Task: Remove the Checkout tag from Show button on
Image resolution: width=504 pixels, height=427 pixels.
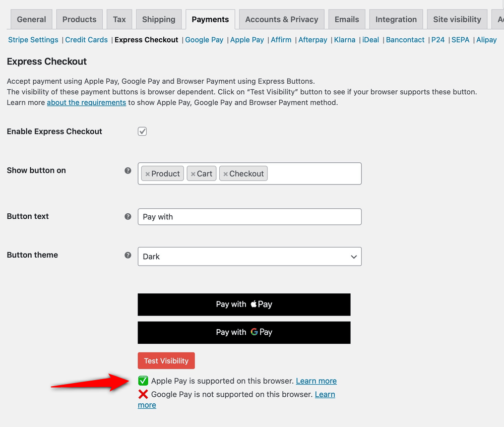Action: (x=226, y=174)
